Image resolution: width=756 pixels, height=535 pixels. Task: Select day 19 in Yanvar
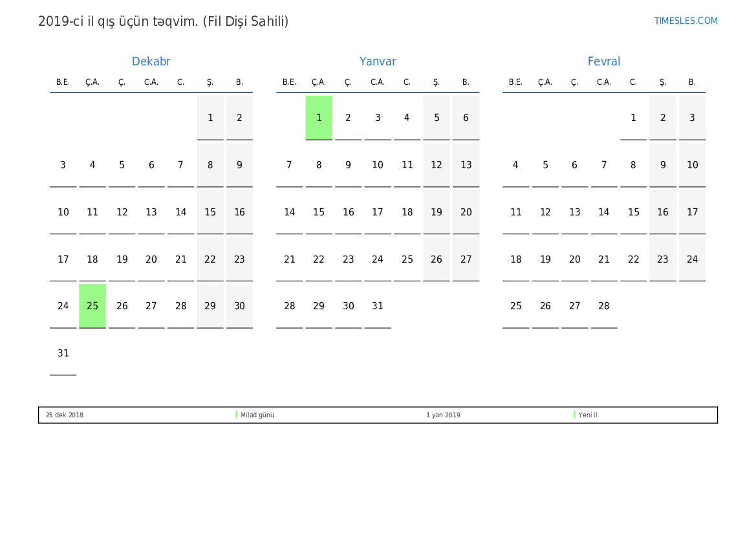click(x=437, y=212)
